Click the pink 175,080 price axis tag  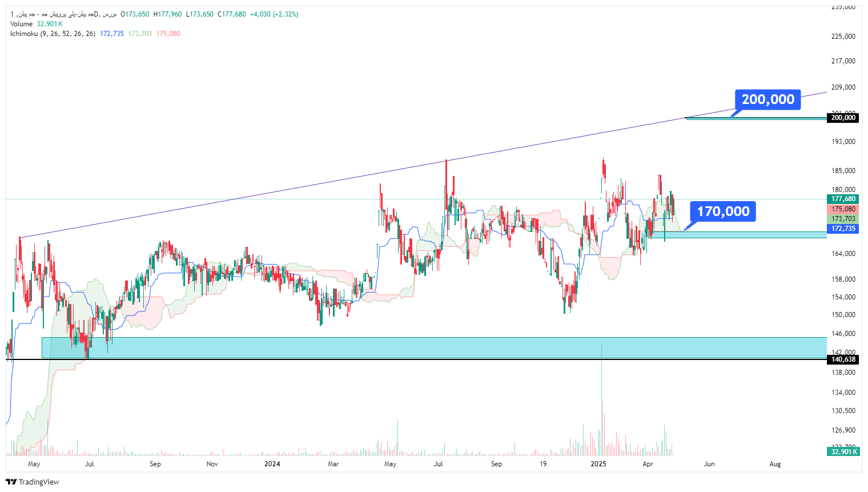pyautogui.click(x=843, y=209)
